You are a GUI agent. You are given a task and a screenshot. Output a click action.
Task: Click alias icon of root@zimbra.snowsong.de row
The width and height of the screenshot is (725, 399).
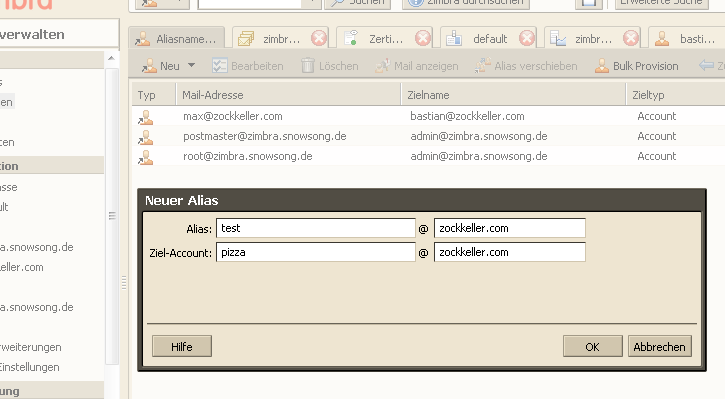[x=146, y=158]
